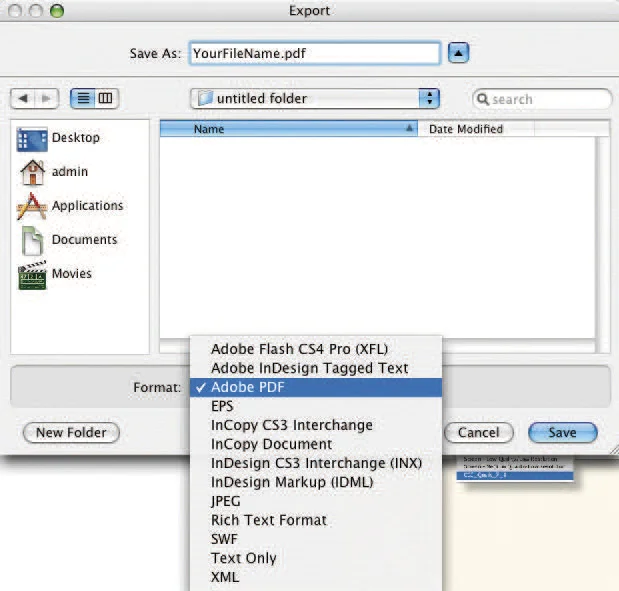Screen dimensions: 619x591
Task: Go back with the left arrow button
Action: click(x=23, y=98)
